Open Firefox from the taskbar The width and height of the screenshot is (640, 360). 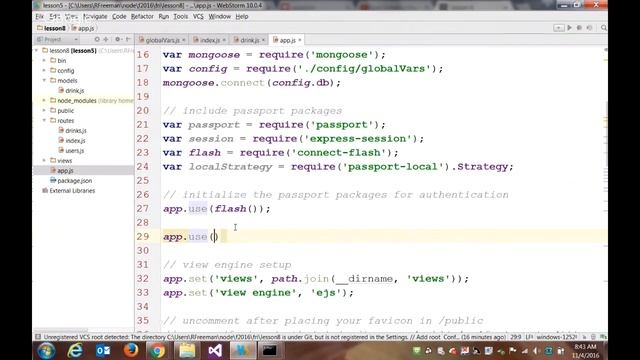[x=131, y=351]
